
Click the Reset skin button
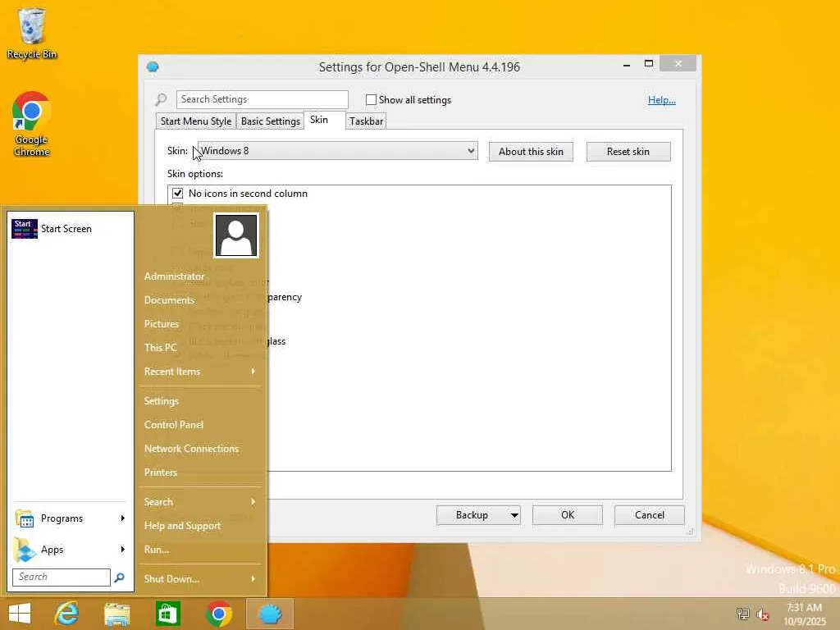[x=628, y=152]
